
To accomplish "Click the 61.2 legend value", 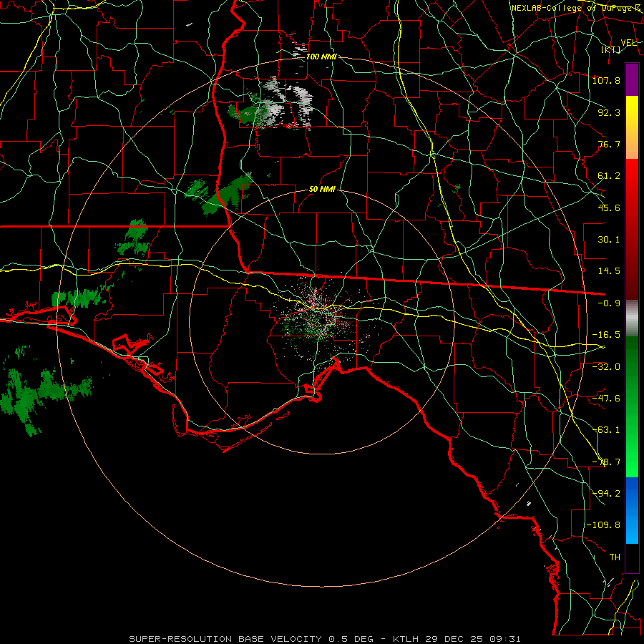I will [x=609, y=176].
